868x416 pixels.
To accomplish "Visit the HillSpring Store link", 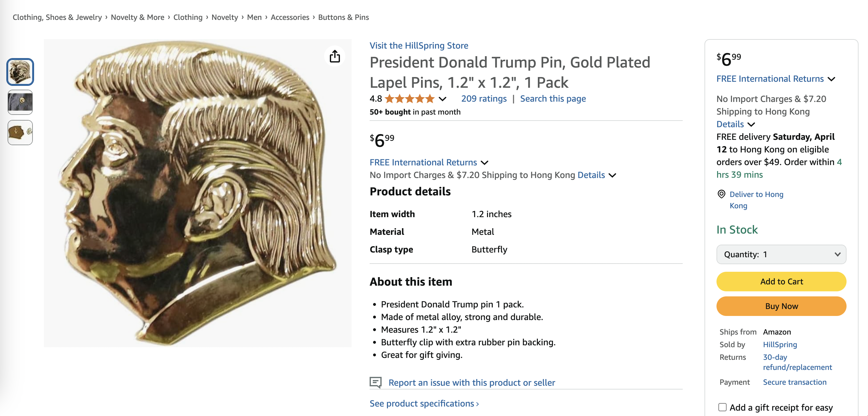I will point(419,45).
